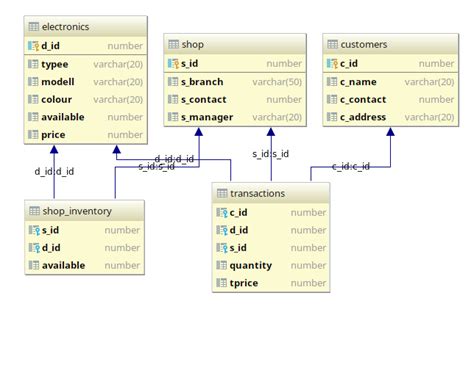
Task: Select the transactions table title
Action: pos(257,193)
